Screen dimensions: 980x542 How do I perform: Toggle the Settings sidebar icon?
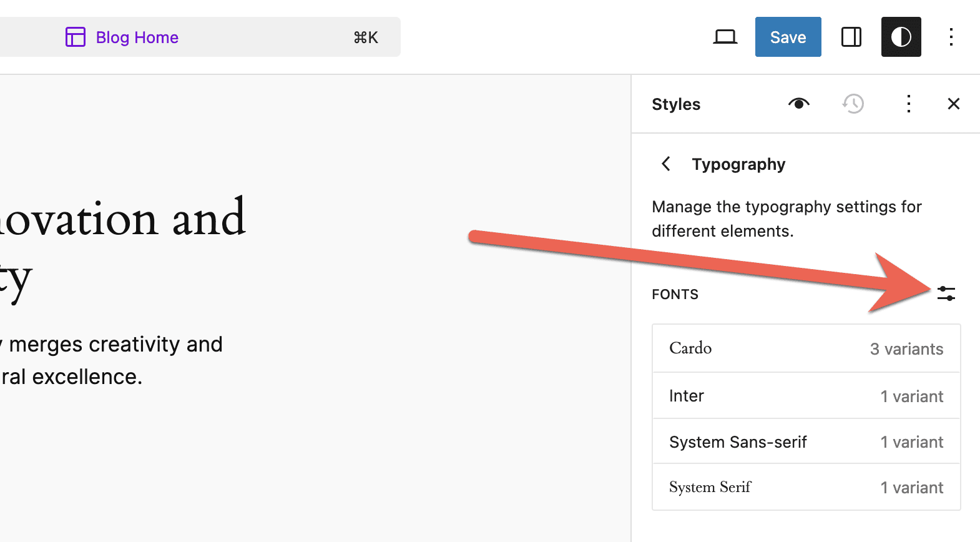tap(851, 37)
